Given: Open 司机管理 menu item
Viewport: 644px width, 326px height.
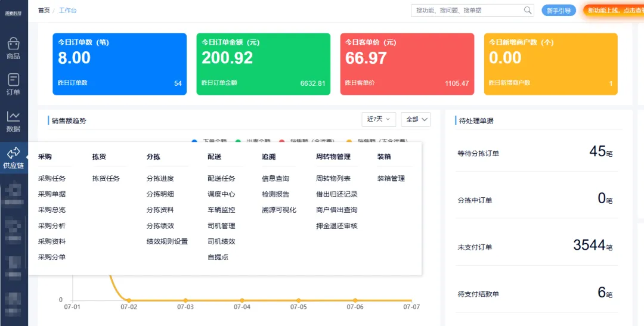Looking at the screenshot, I should pos(221,226).
